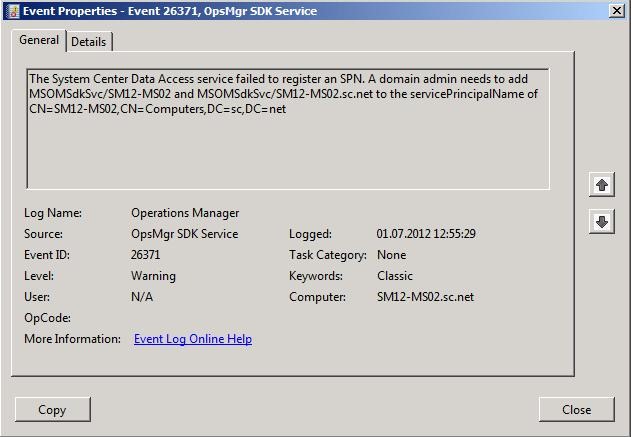Click the Logged date and time value
Viewport: 631px width, 437px height.
425,234
